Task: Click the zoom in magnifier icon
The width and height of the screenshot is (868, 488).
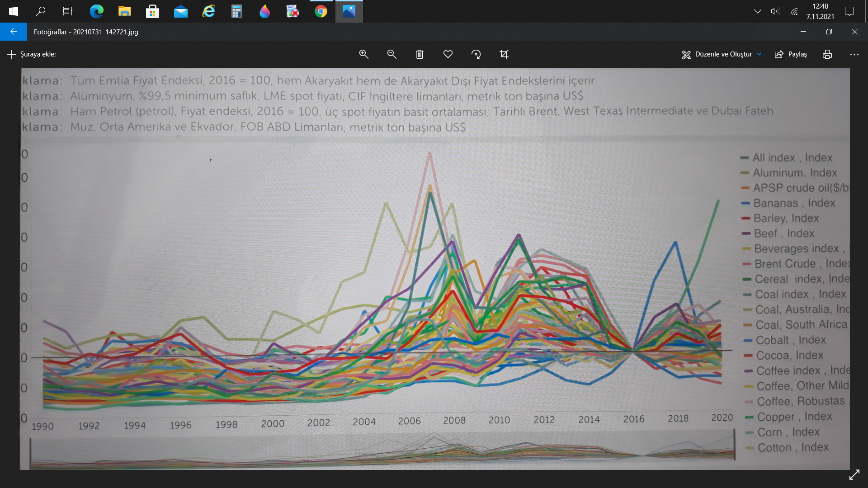Action: click(363, 54)
